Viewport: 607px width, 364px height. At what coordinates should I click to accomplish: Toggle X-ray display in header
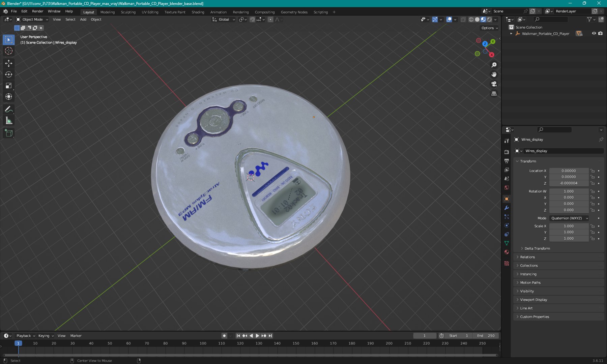(x=463, y=20)
